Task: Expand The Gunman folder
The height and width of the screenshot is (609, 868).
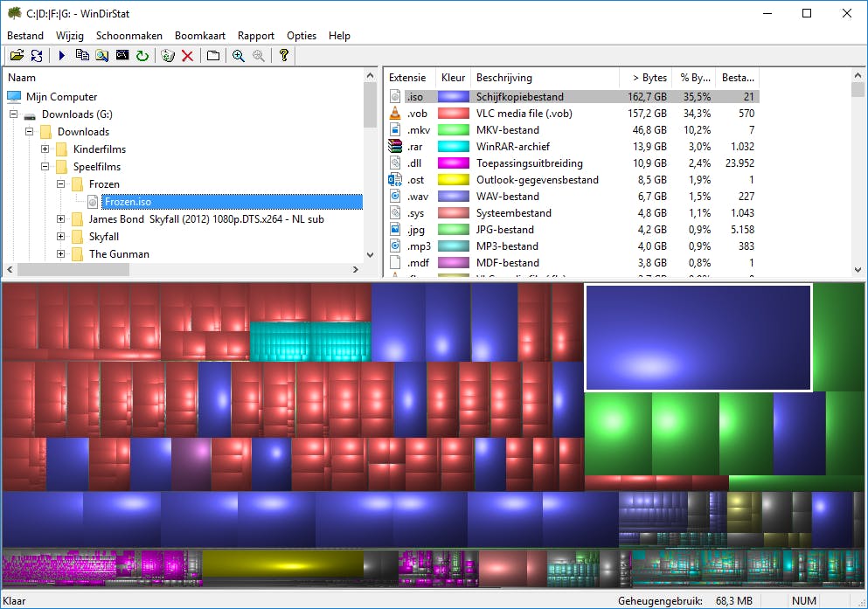Action: (x=61, y=254)
